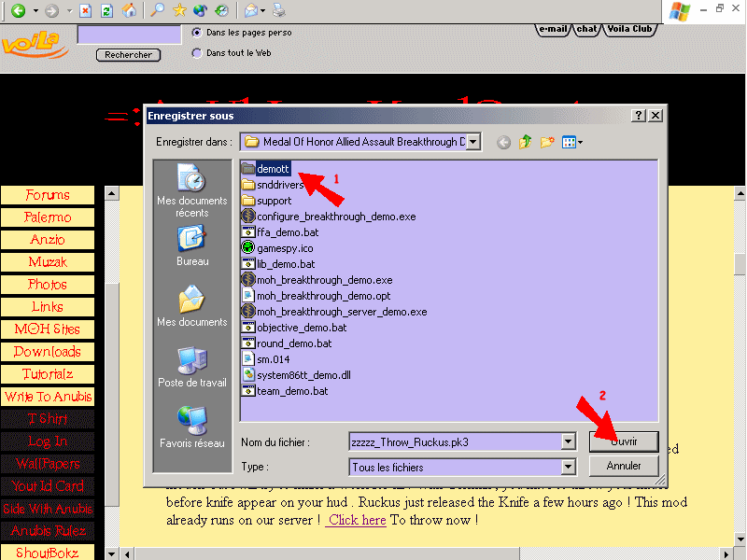Click the Annuler button

(x=624, y=466)
